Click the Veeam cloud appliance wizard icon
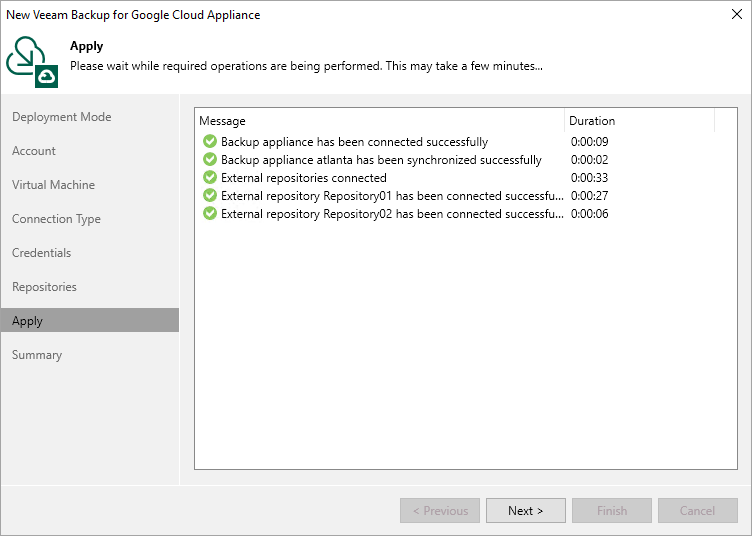This screenshot has width=752, height=536. (32, 61)
